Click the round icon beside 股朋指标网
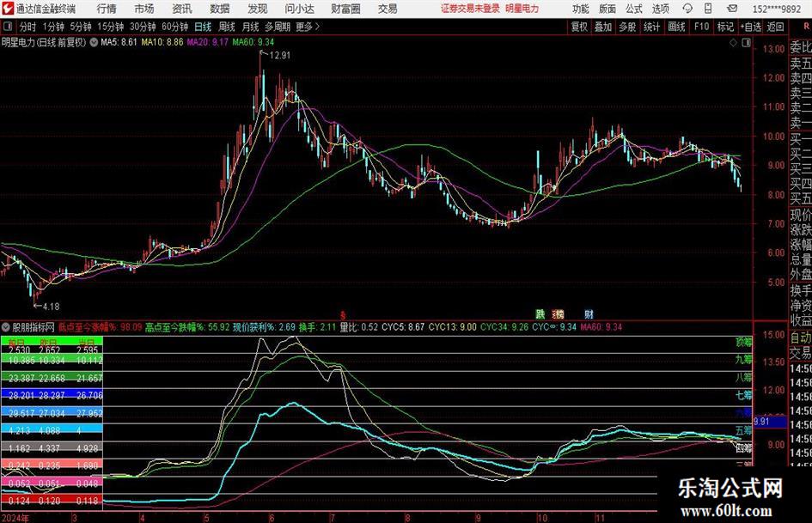Image resolution: width=812 pixels, height=523 pixels. (x=6, y=327)
